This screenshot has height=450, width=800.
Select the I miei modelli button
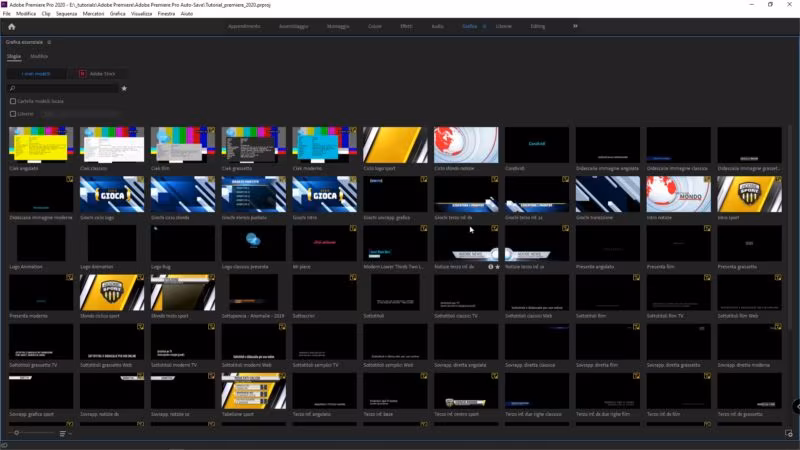[36, 74]
